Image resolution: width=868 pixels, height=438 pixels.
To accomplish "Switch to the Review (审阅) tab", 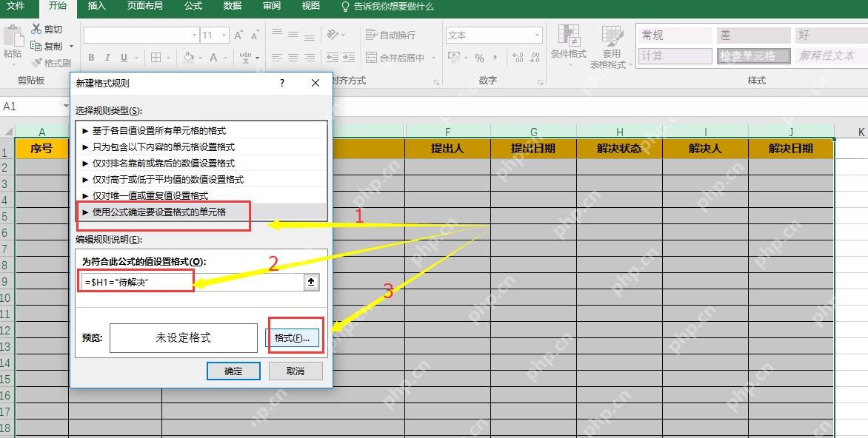I will [271, 6].
